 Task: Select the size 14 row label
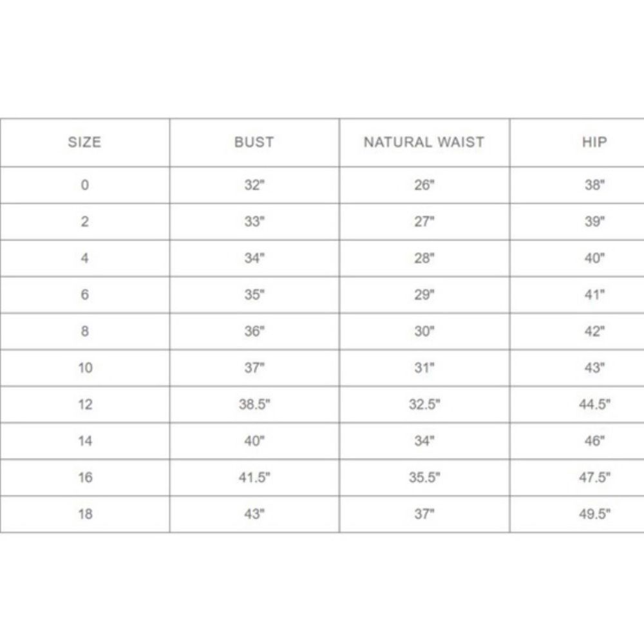point(85,440)
